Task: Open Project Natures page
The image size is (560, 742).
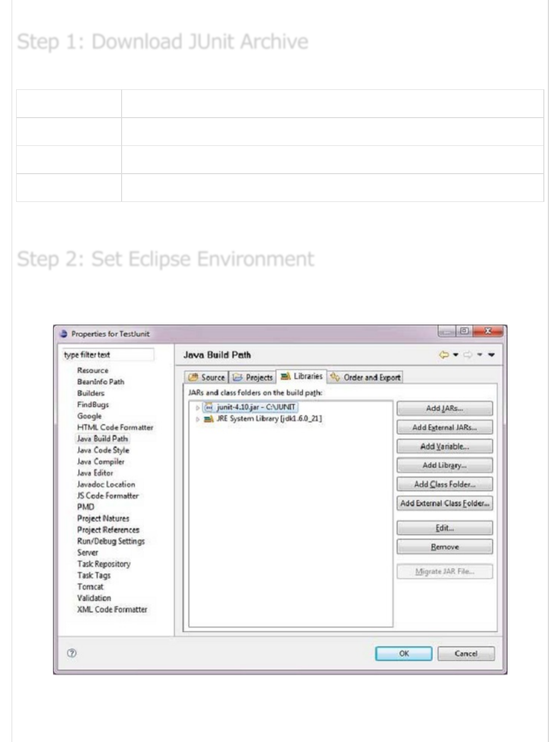Action: coord(103,518)
